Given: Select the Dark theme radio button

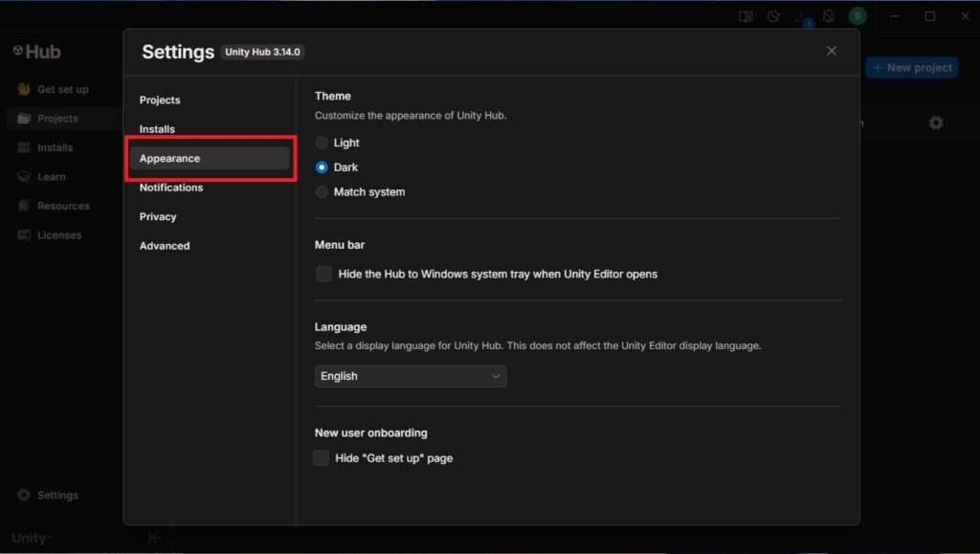Looking at the screenshot, I should 322,167.
